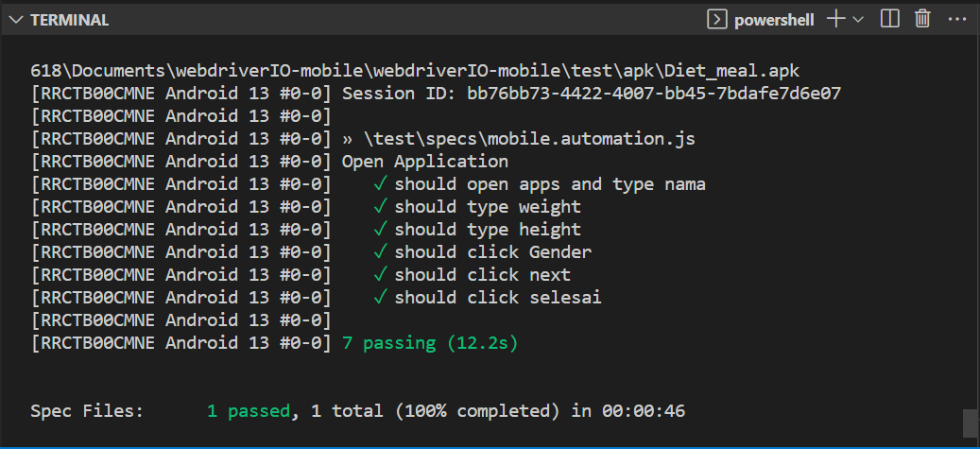Split the terminal with the split icon
The width and height of the screenshot is (980, 449).
click(889, 20)
